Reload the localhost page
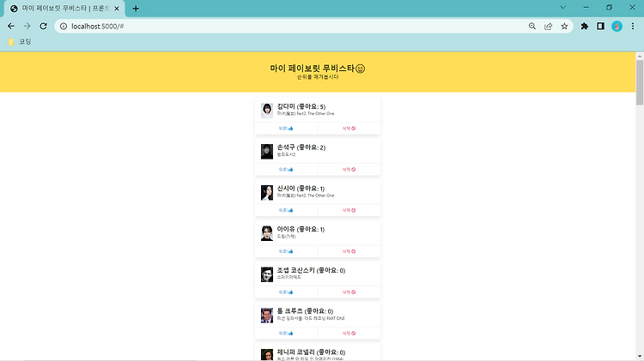The image size is (644, 361). pos(43,27)
